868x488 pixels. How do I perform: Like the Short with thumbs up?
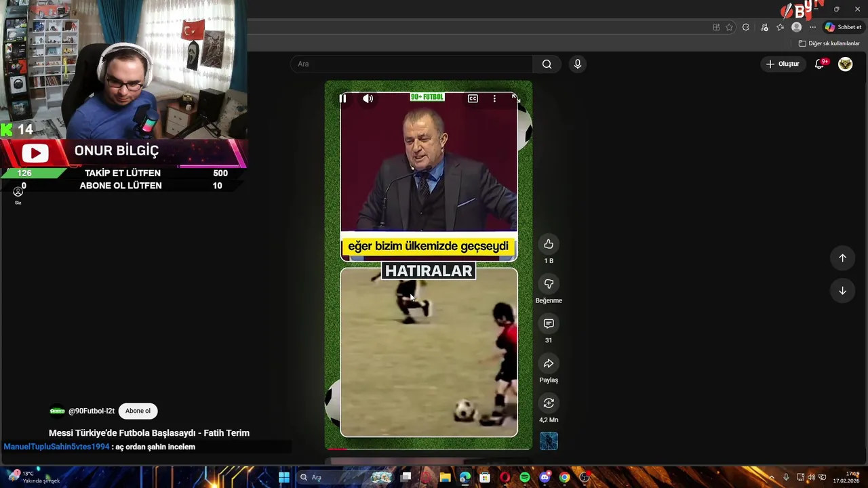[549, 244]
